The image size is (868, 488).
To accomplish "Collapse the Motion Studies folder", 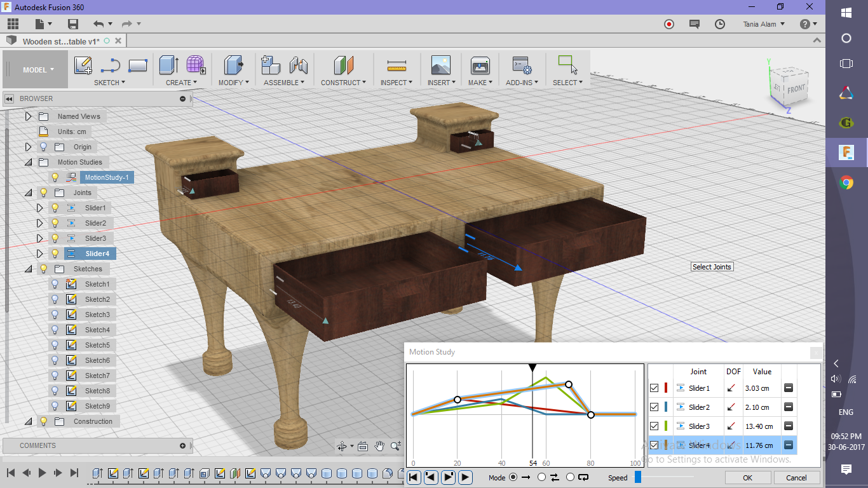I will (x=28, y=162).
